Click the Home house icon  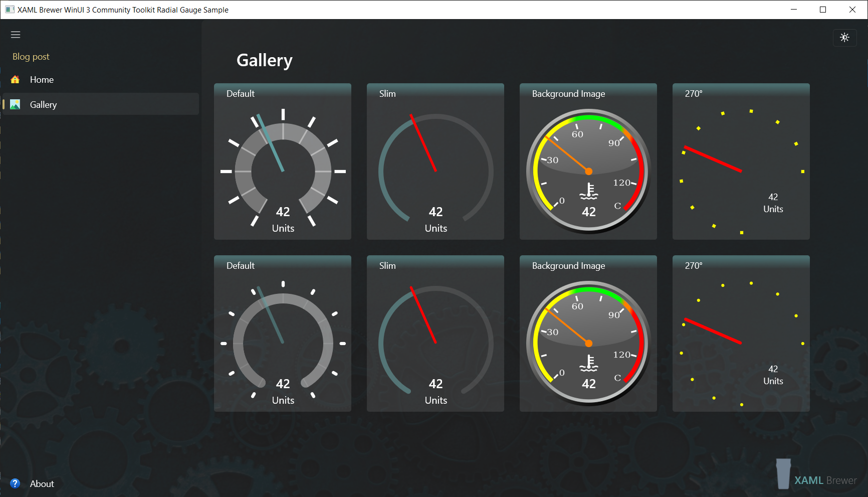pos(15,80)
